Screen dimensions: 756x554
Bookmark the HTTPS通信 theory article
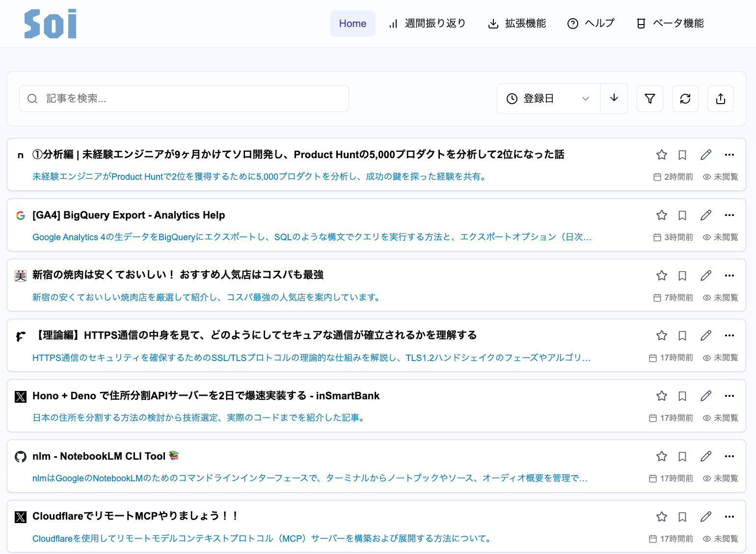click(x=682, y=336)
